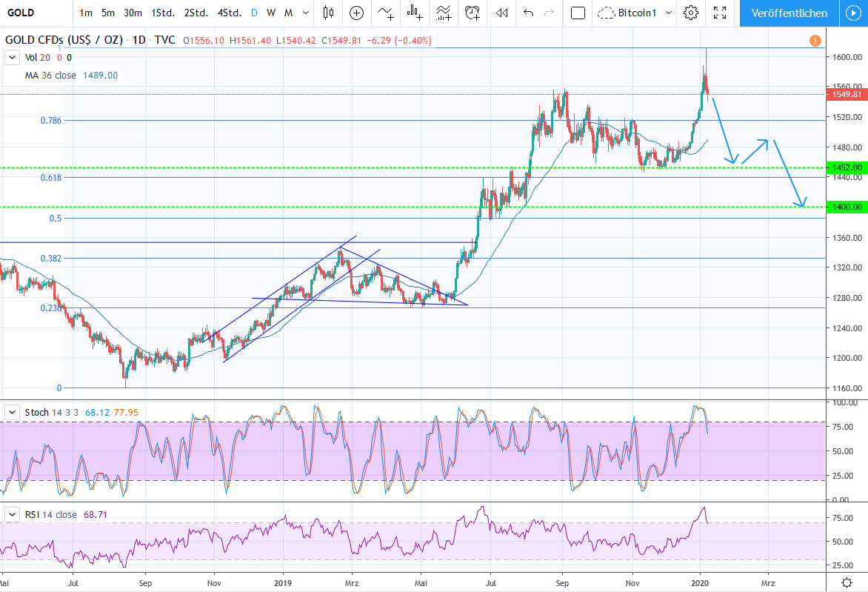Screen dimensions: 868x592
Task: Open the Bitcoin1 chart layout dropdown
Action: (670, 13)
